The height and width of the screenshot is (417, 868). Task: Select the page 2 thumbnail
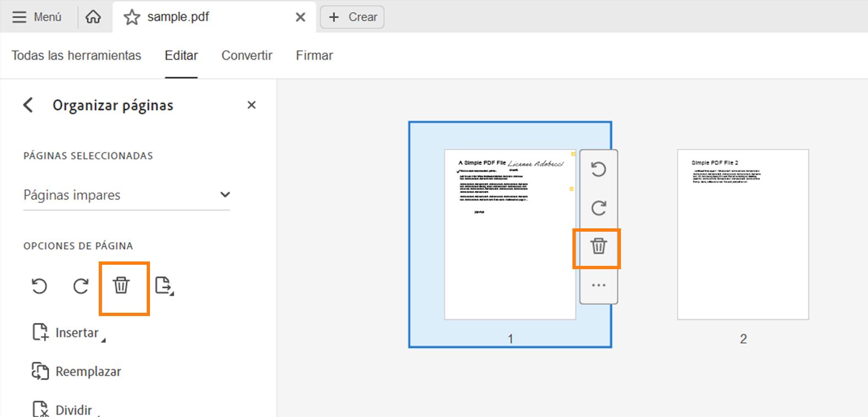coord(743,234)
